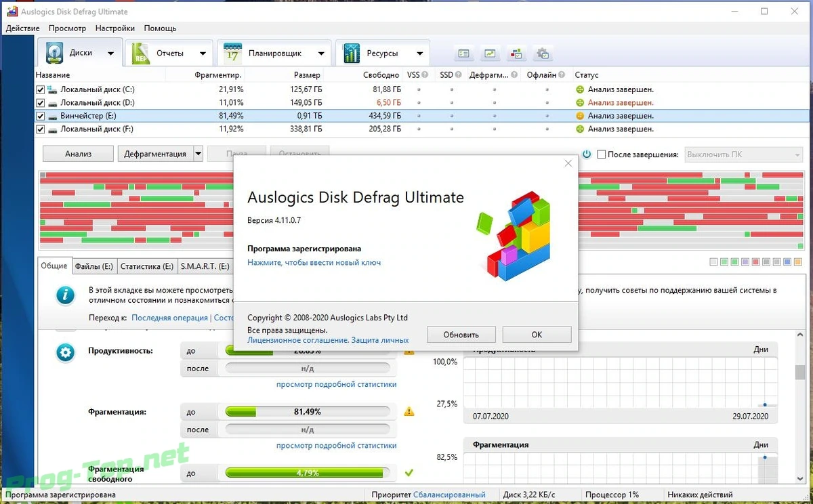The image size is (813, 504).
Task: Click the help icon beside Офлайн column
Action: [x=562, y=75]
